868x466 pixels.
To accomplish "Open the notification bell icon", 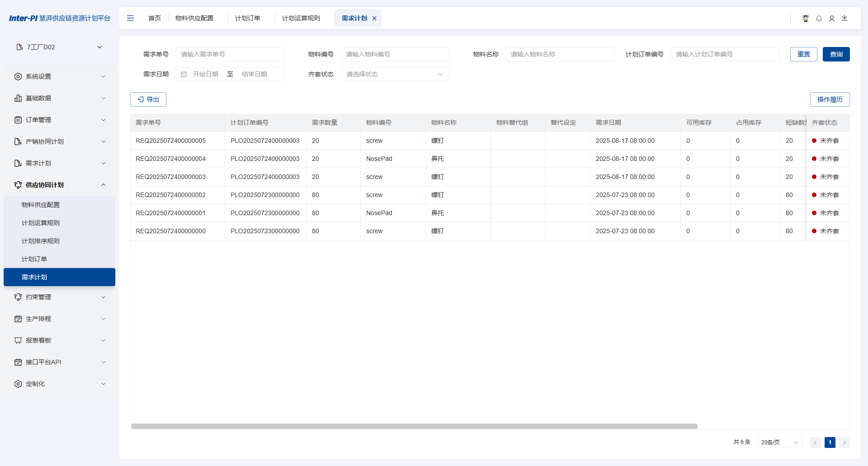I will point(819,19).
